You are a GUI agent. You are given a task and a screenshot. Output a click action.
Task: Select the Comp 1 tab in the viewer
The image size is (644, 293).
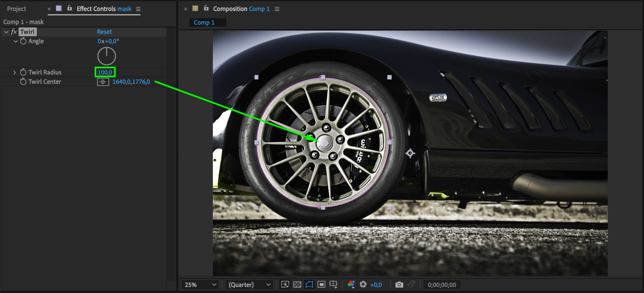(204, 23)
